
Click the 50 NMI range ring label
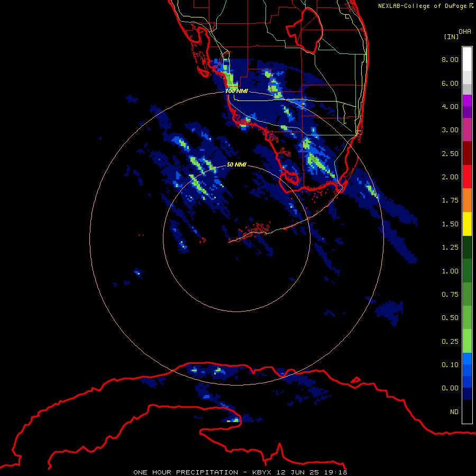236,164
